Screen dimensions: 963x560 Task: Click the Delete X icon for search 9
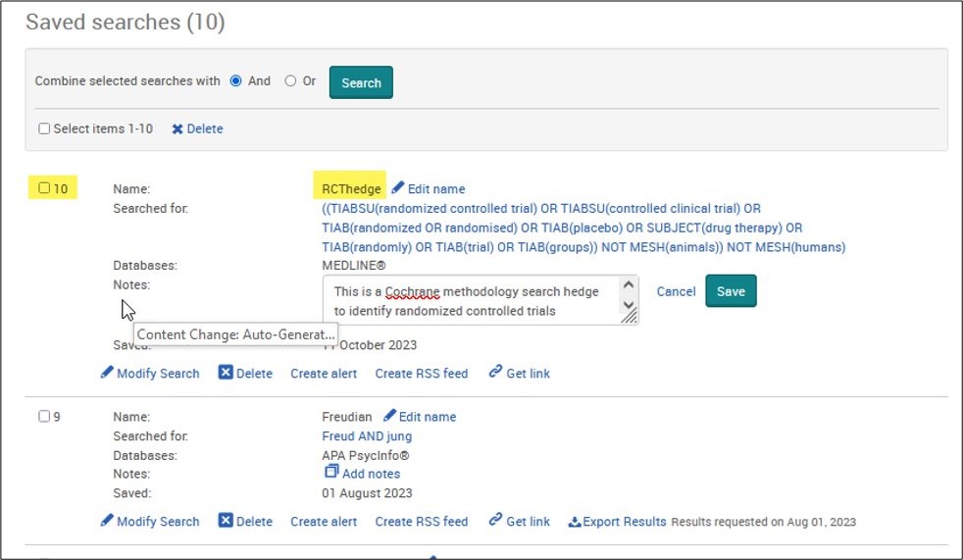[x=226, y=521]
